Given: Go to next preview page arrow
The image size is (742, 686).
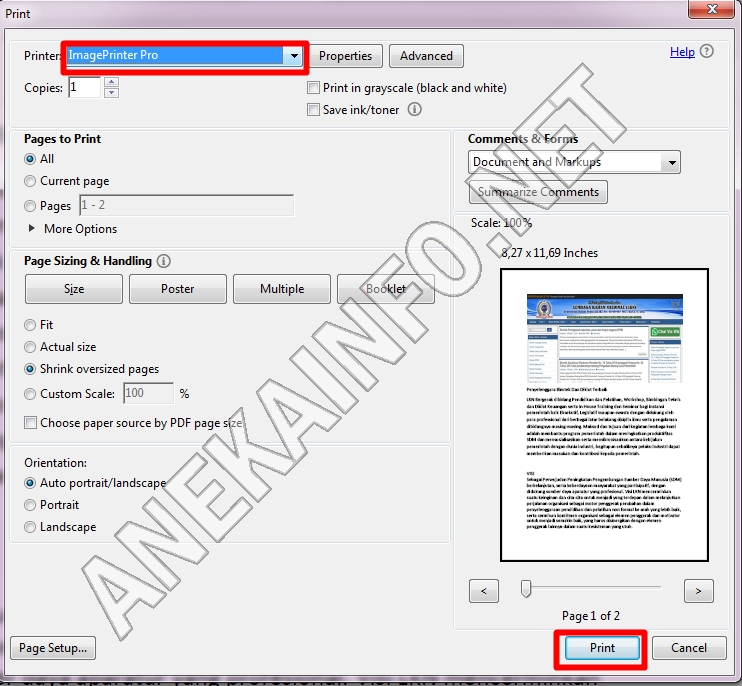Looking at the screenshot, I should coord(698,591).
